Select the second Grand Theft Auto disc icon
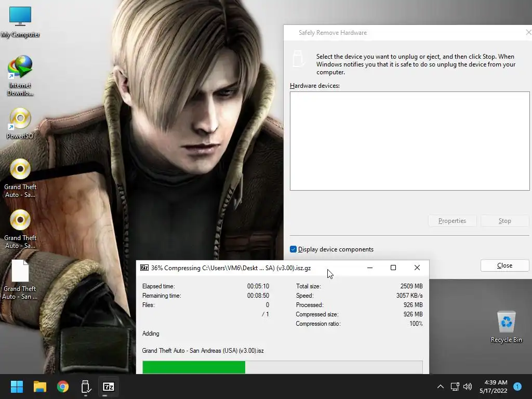This screenshot has height=399, width=532. point(20,229)
